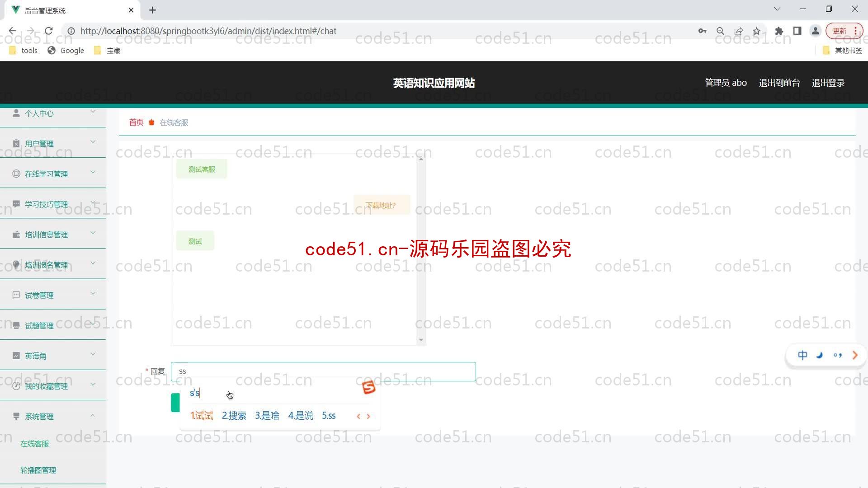Expand Sogou IME toolbar arrow
Screen dimensions: 868x488
coord(855,355)
